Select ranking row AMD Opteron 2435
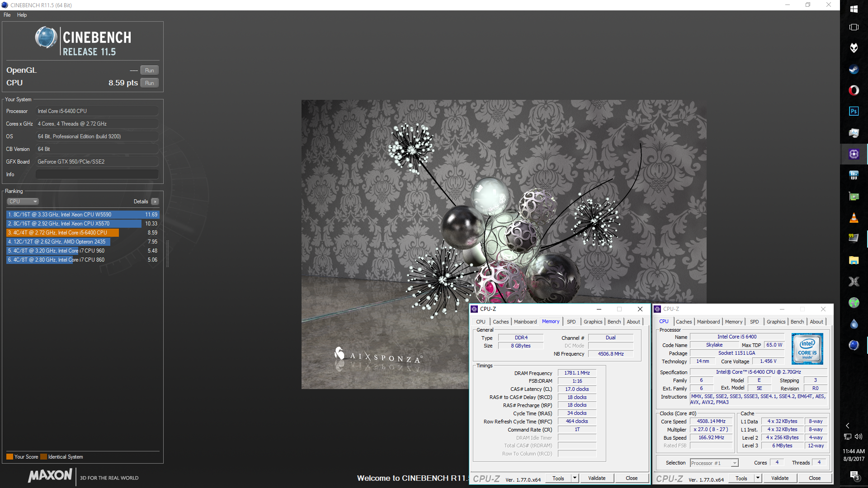868x488 pixels. pos(83,242)
